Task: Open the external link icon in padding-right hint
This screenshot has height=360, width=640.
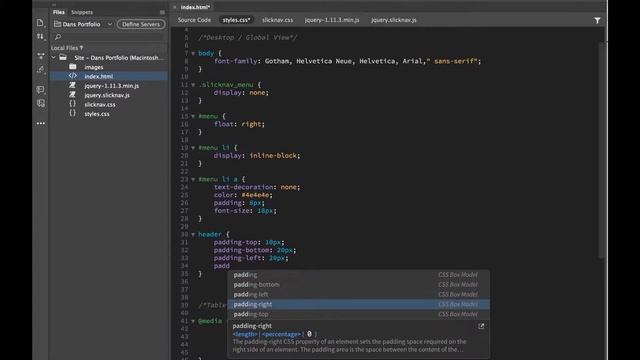Action: click(x=481, y=326)
